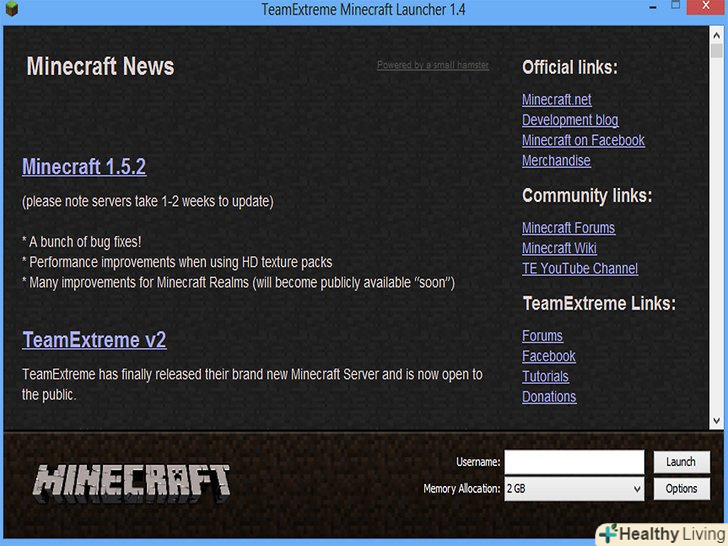Image resolution: width=728 pixels, height=546 pixels.
Task: Visit Minecraft on Facebook link
Action: pyautogui.click(x=583, y=140)
